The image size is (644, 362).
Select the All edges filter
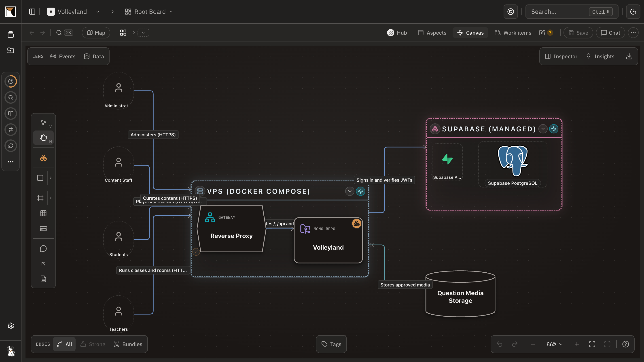[x=64, y=344]
